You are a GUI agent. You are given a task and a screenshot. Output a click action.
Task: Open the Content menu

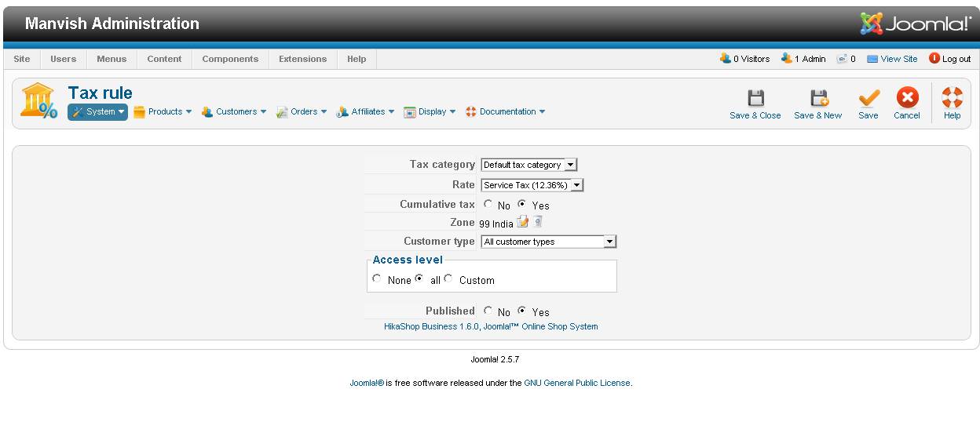(x=164, y=59)
